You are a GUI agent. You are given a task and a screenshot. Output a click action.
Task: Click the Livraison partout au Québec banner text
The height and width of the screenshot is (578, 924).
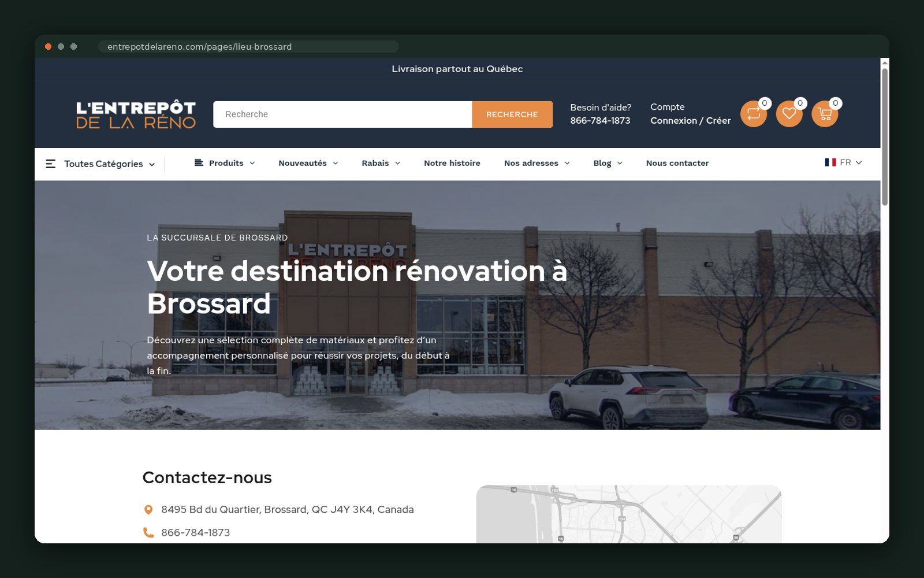pos(457,69)
